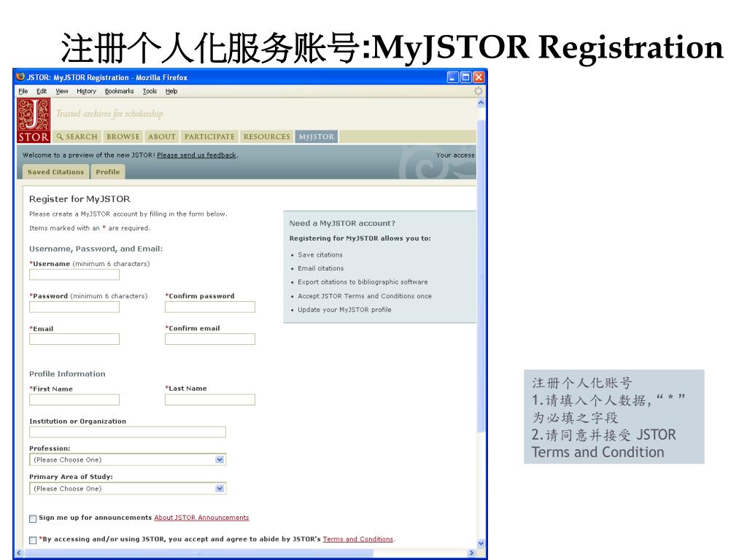
Task: Click the vertical scrollbar down arrow
Action: point(481,543)
